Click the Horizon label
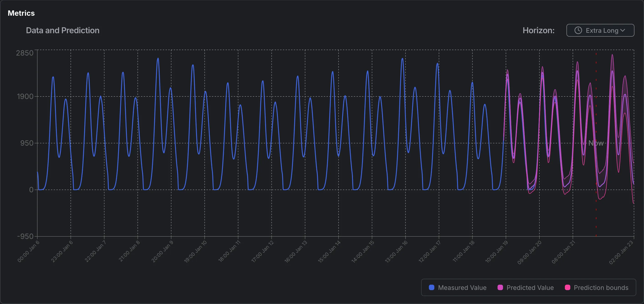 pyautogui.click(x=538, y=30)
